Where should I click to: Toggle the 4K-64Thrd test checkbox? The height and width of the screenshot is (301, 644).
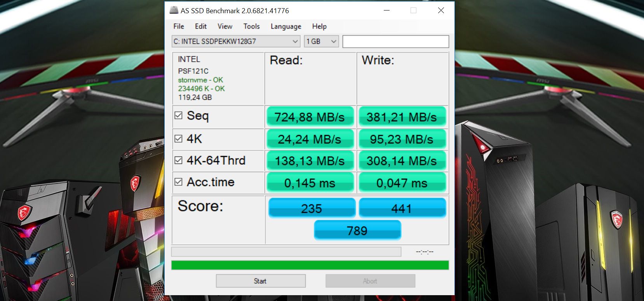click(x=179, y=160)
